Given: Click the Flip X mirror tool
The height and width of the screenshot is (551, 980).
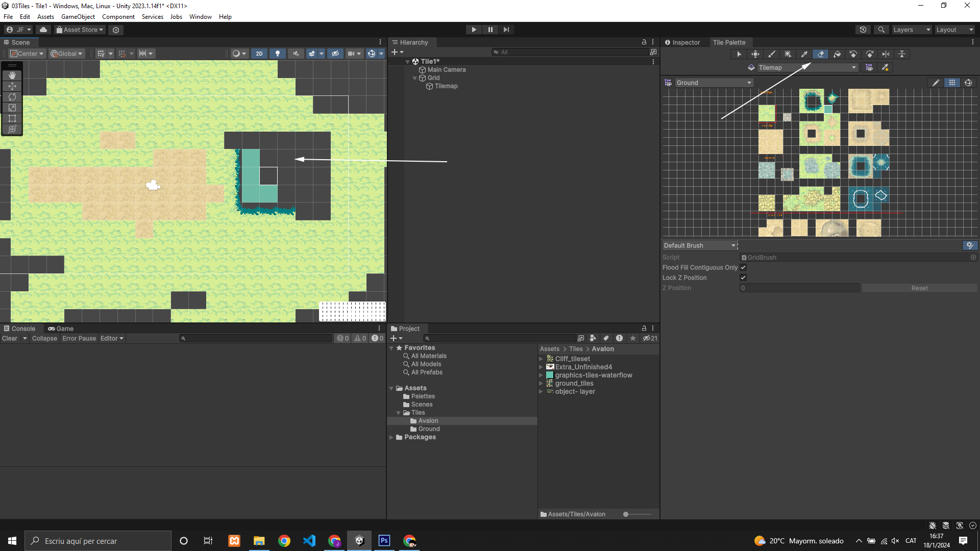Looking at the screenshot, I should (886, 54).
